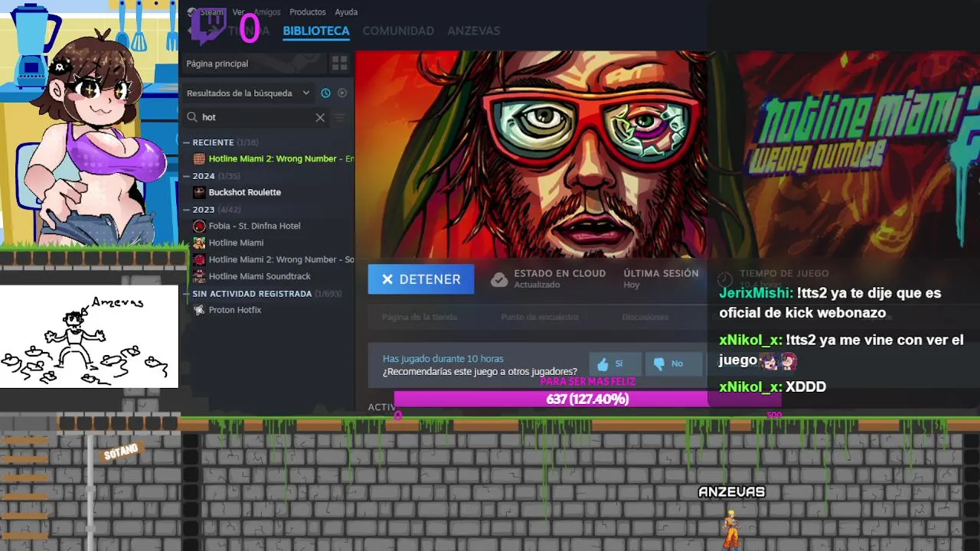Screen dimensions: 980x551
Task: Click ÚLTIMA SESIÓN label
Action: pos(661,273)
